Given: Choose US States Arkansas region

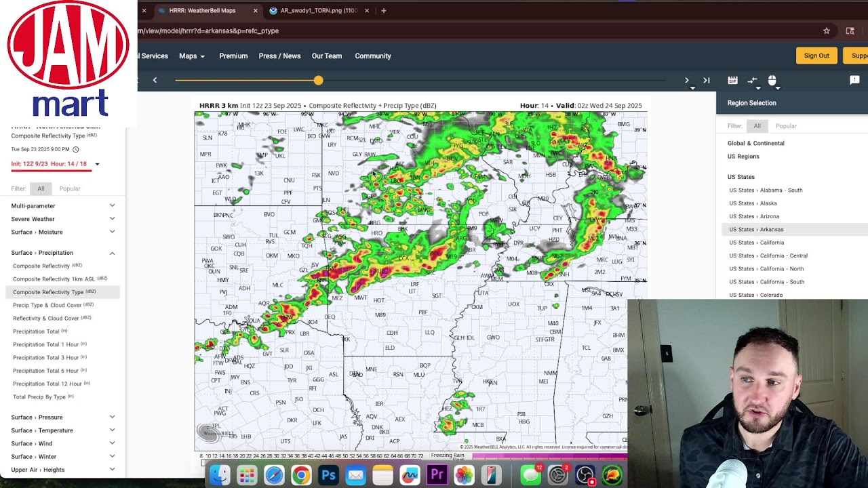Looking at the screenshot, I should coord(756,230).
